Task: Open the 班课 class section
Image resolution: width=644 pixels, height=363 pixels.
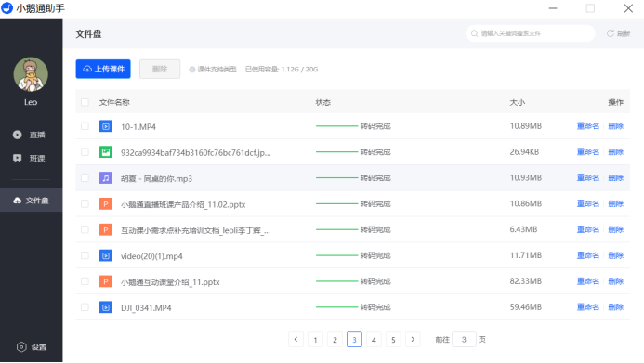Action: [29, 159]
